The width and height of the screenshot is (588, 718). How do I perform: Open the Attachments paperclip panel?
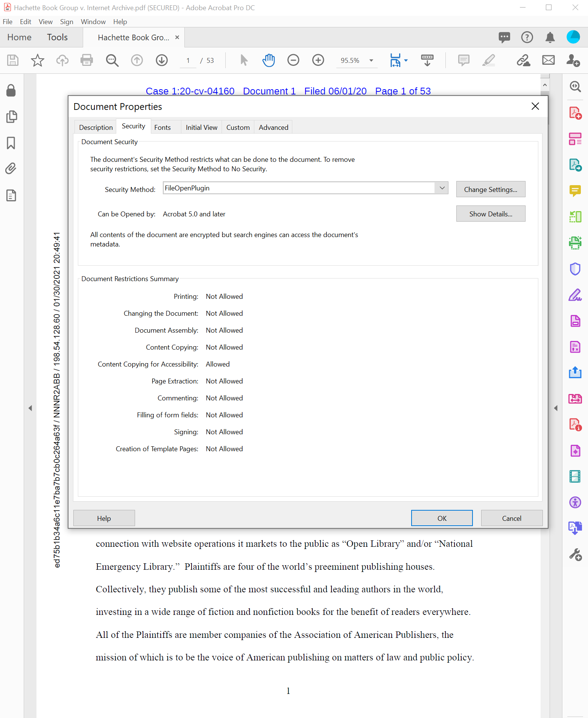click(x=11, y=169)
